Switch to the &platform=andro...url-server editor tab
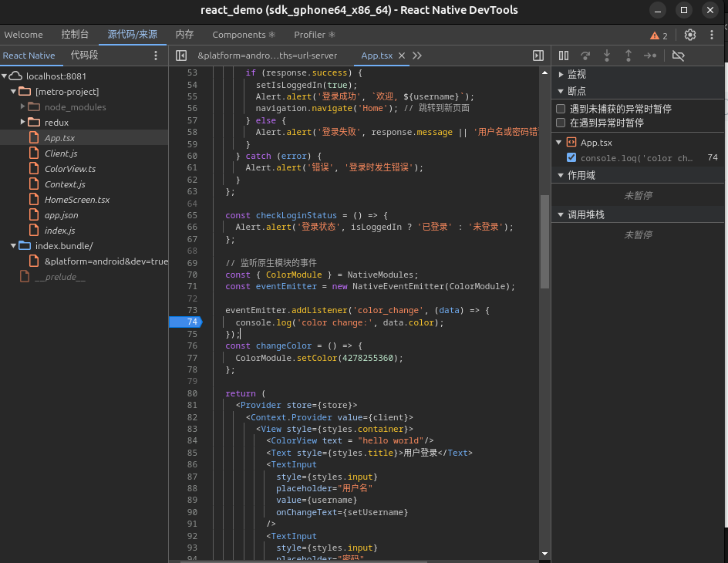Image resolution: width=728 pixels, height=563 pixels. (267, 56)
